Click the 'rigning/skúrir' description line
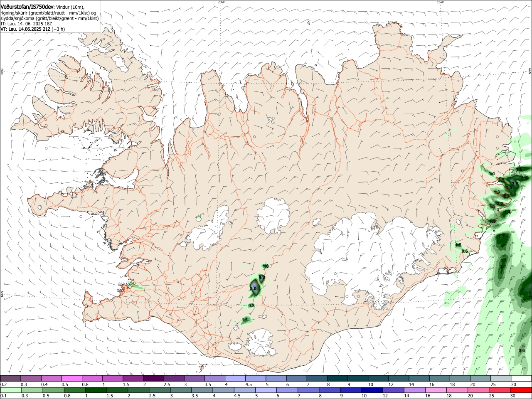This screenshot has height=399, width=532. point(48,13)
